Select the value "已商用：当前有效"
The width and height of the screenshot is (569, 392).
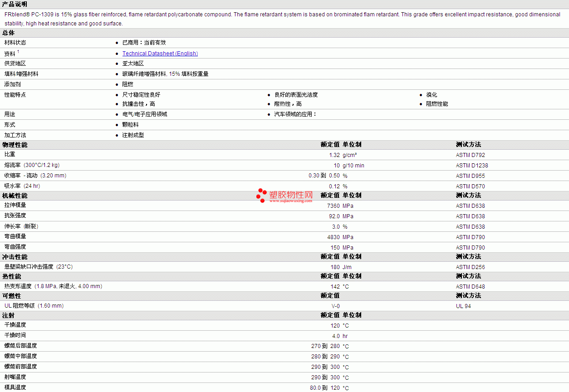click(x=144, y=43)
